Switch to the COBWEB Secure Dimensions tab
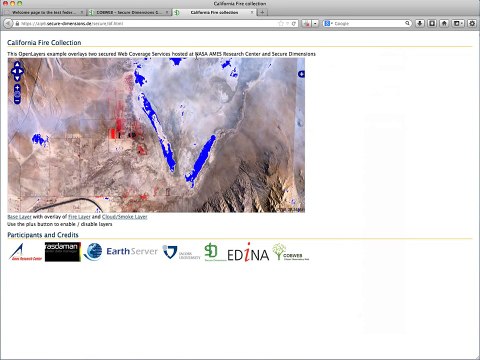Screen dimensions: 480x360 tap(129, 12)
